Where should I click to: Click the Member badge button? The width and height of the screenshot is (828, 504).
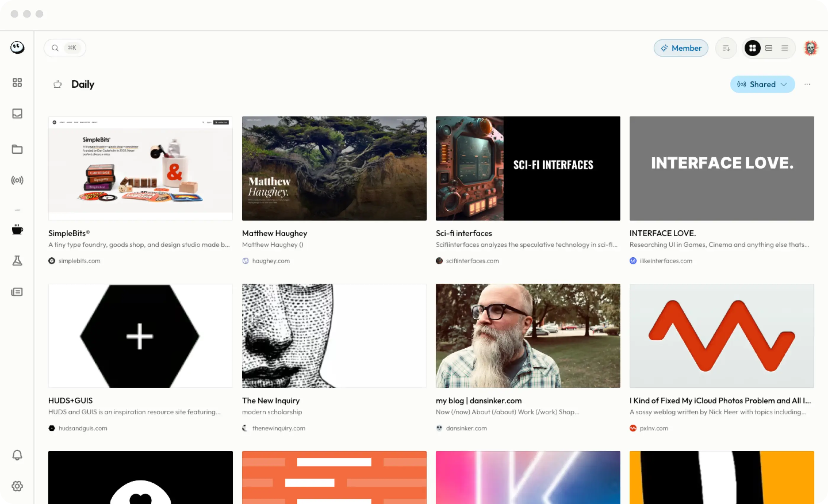pyautogui.click(x=681, y=48)
